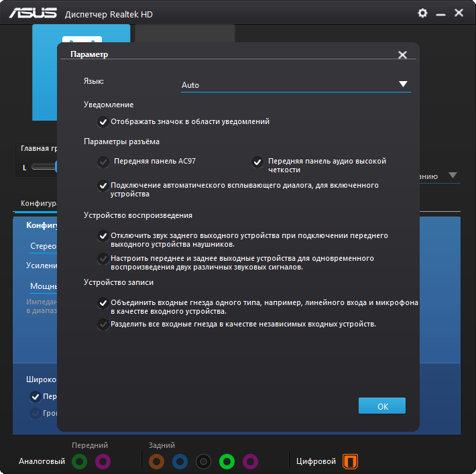Select mute rear output device option
Screen dimensions: 476x474
click(103, 235)
